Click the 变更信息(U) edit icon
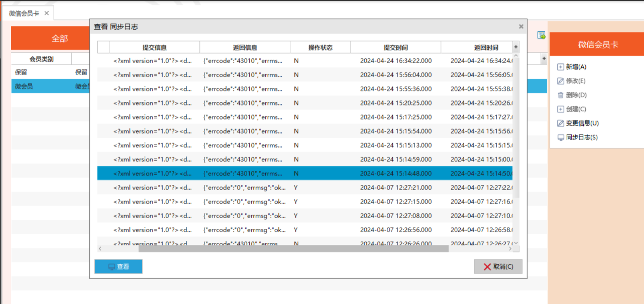644x304 pixels. coord(560,123)
